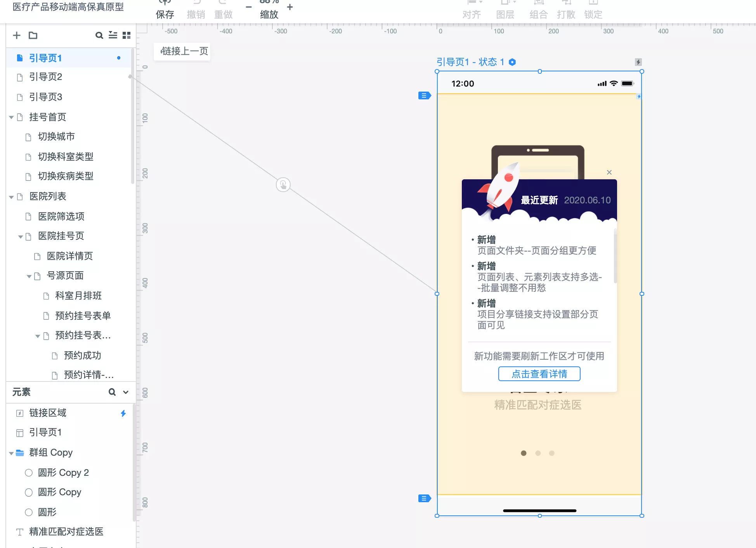The image size is (756, 548).
Task: Select the first carousel indicator dot
Action: point(524,453)
